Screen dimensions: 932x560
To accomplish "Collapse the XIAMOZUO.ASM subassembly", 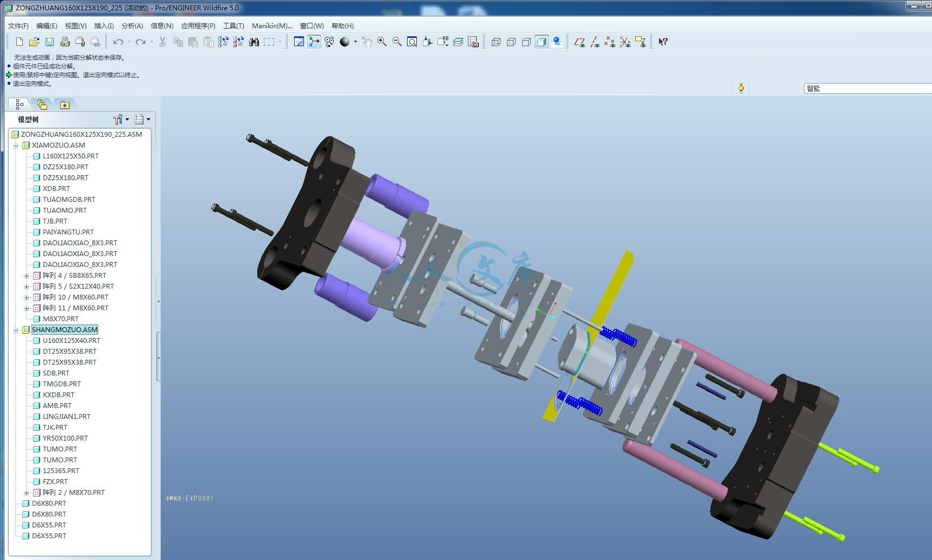I will (x=16, y=145).
